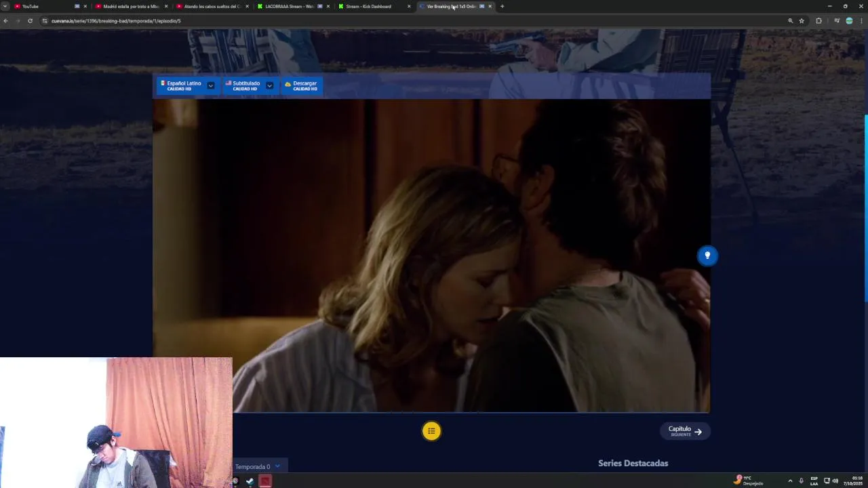The image size is (868, 488).
Task: Close the Kick Dashboard tab
Action: (409, 6)
